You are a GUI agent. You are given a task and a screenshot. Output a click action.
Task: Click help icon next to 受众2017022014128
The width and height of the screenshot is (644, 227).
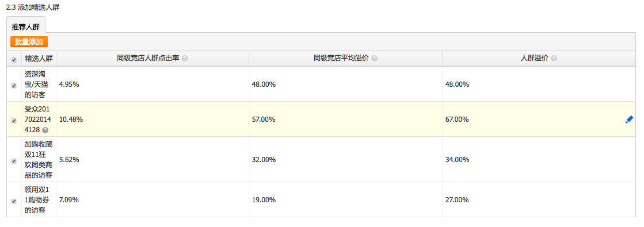click(x=45, y=130)
